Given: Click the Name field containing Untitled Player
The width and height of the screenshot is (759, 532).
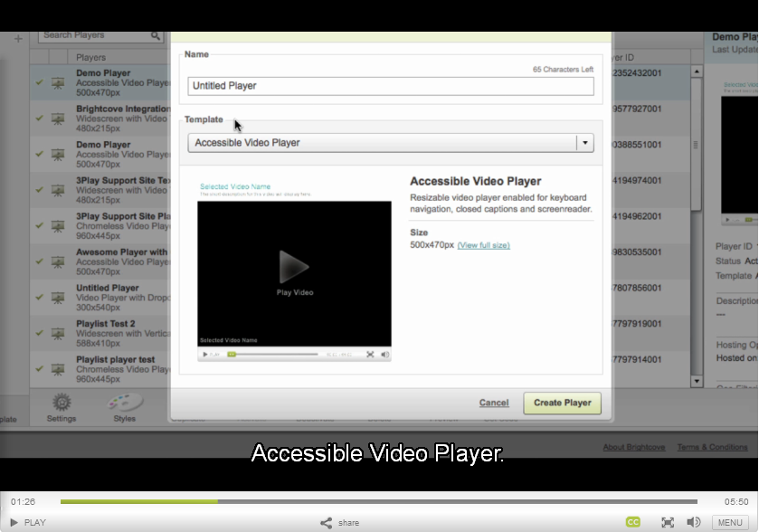Looking at the screenshot, I should (x=391, y=86).
